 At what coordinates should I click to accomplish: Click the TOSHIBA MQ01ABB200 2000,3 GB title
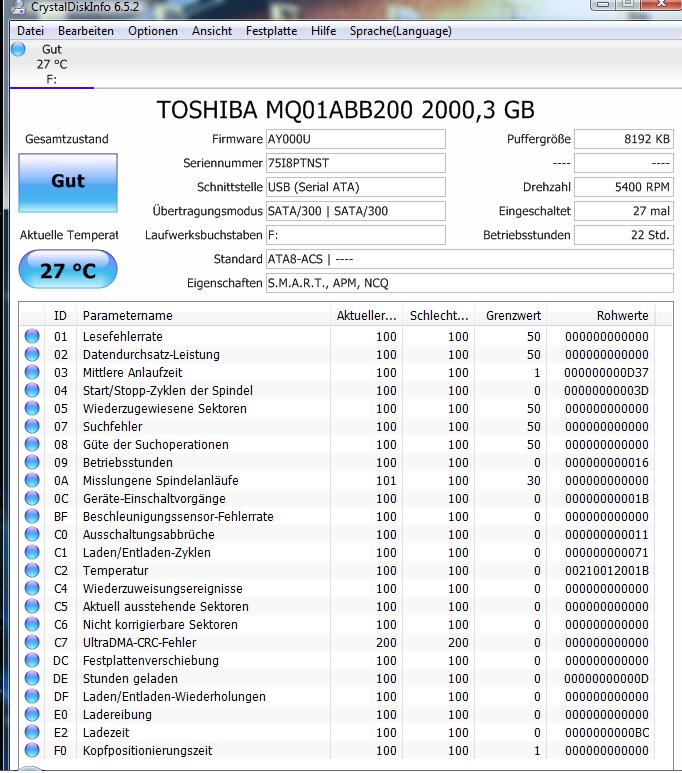click(x=345, y=109)
